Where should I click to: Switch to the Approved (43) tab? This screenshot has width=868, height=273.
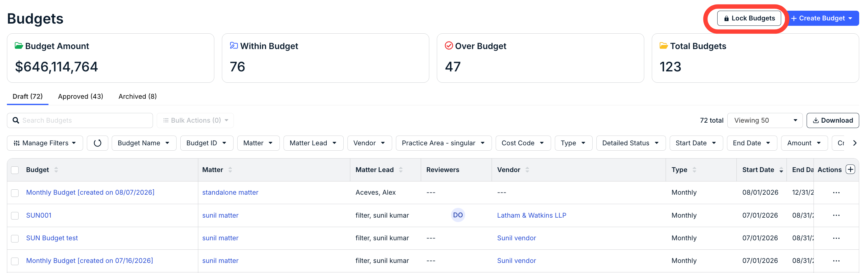81,97
